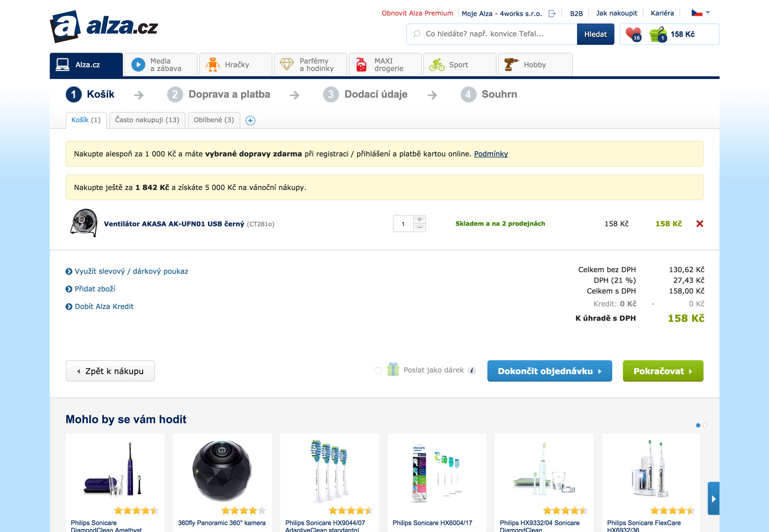Click 158 Kč basket total in header
The height and width of the screenshot is (532, 769).
(x=683, y=34)
